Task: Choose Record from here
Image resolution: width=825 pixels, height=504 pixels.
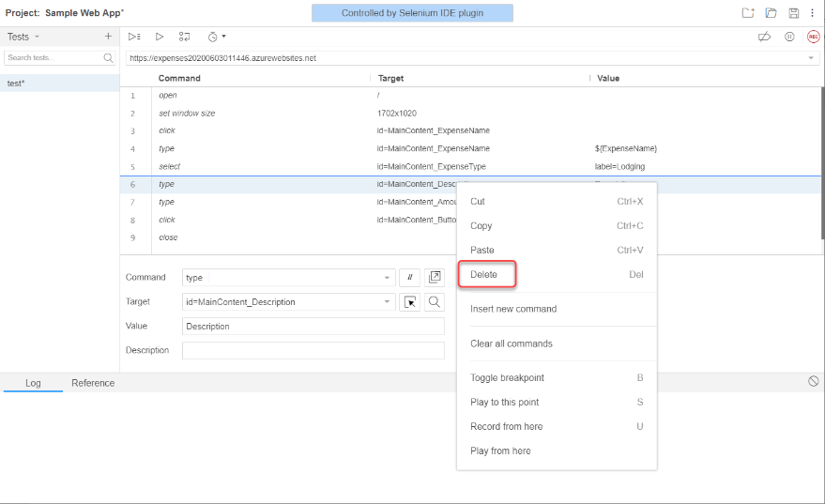Action: coord(557,426)
